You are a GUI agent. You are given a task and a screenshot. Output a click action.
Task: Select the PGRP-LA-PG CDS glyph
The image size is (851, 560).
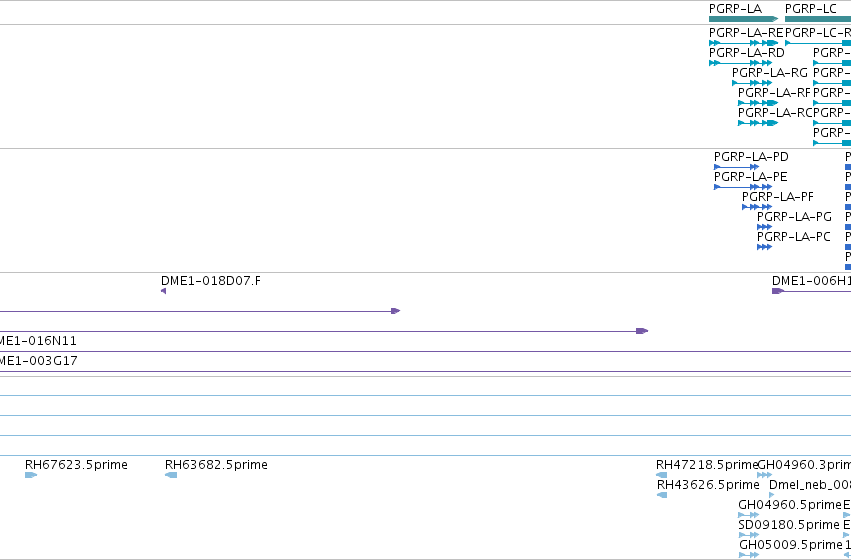coord(764,227)
